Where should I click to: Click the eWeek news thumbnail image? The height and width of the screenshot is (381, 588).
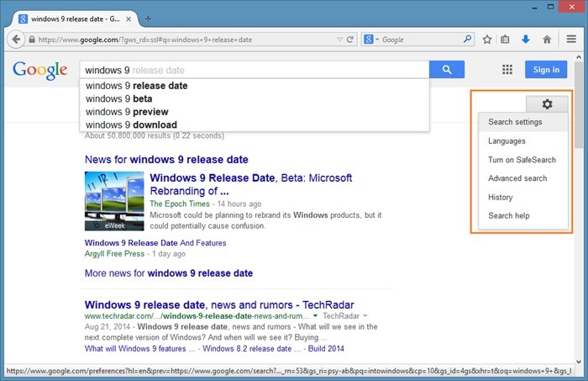pos(114,201)
